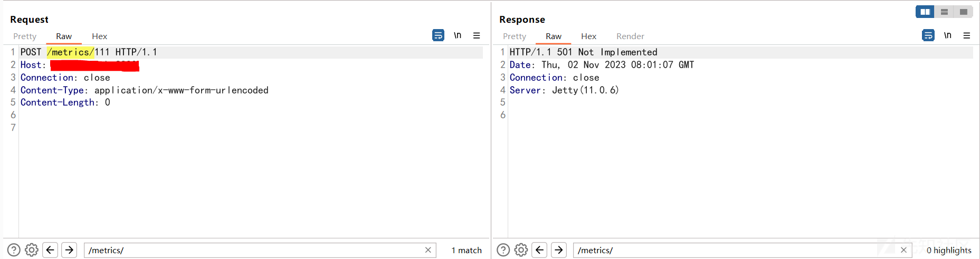Open Request search help icon
Viewport: 980px width, 259px height.
[14, 250]
